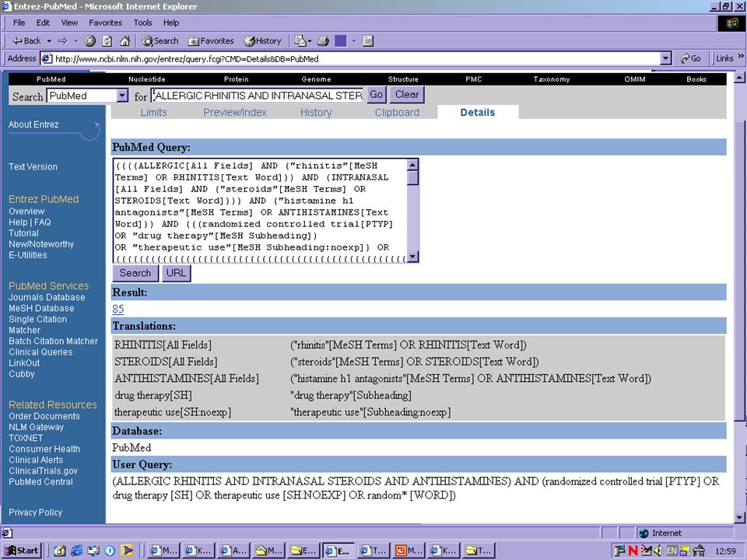
Task: Launch Internet Explorer from the quick launch
Action: click(x=77, y=551)
